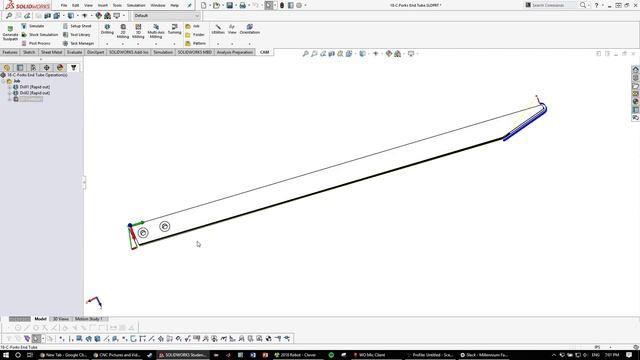Open the Edit menu

76,5
